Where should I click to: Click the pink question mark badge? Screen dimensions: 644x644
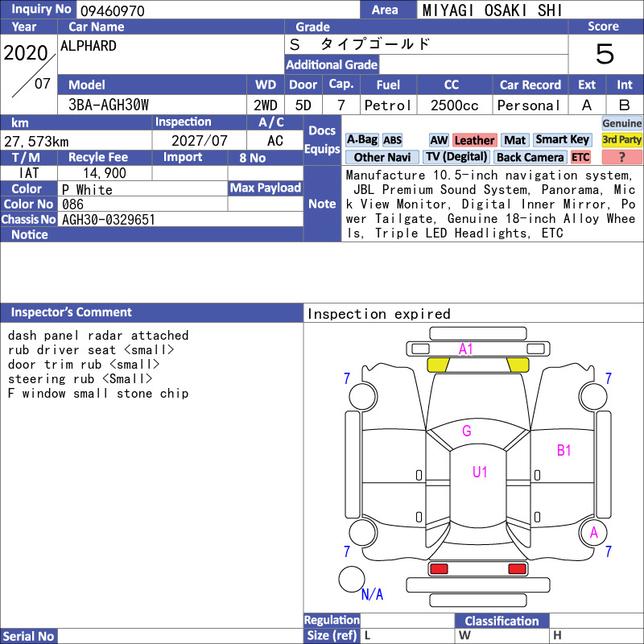[x=621, y=157]
